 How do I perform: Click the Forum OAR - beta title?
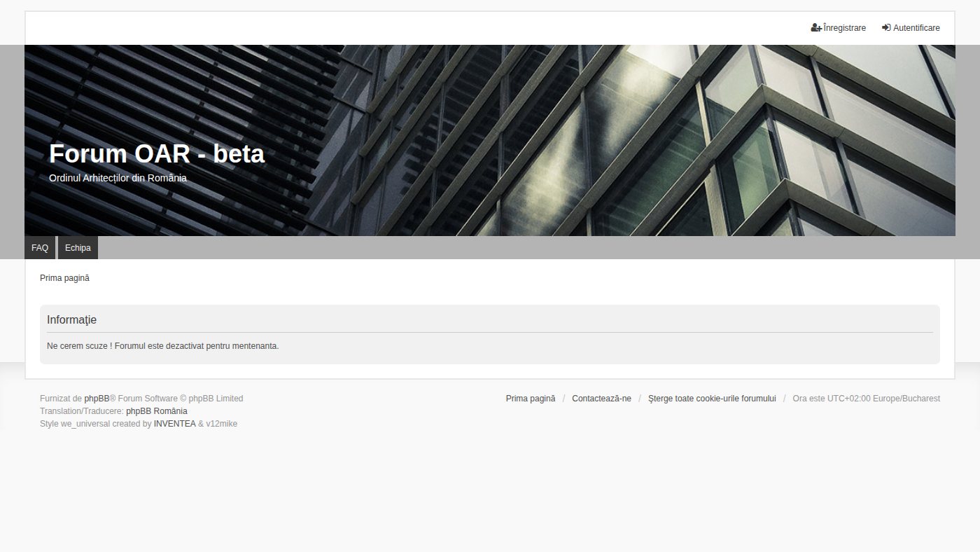[x=157, y=154]
